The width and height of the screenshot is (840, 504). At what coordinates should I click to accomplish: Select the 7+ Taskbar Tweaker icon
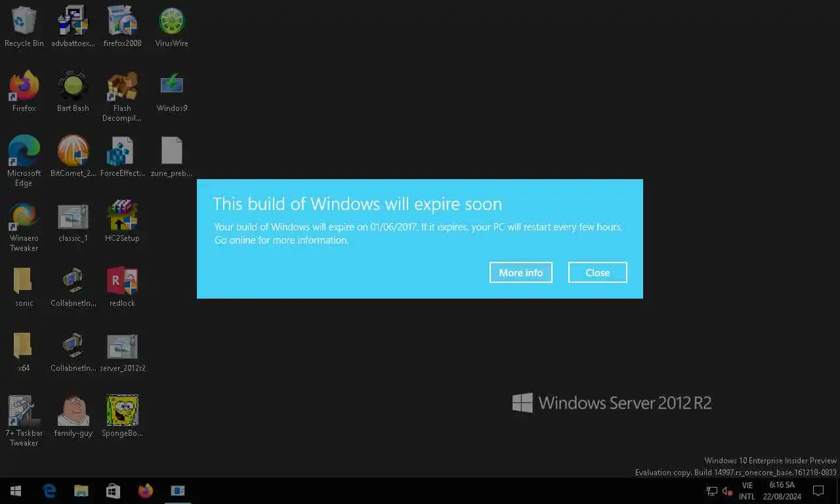pos(24,421)
